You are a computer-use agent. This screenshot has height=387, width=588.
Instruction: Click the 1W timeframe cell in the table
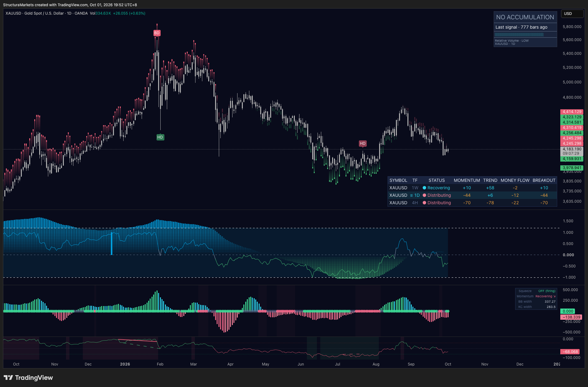point(415,188)
